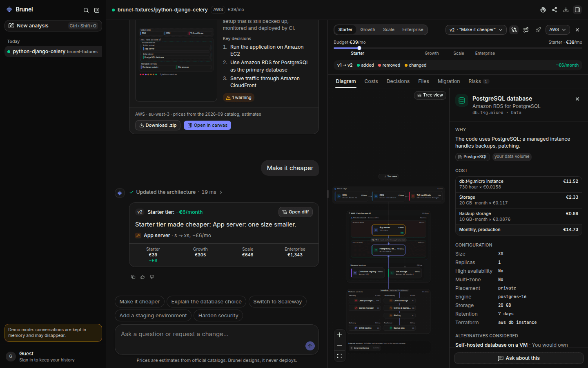The height and width of the screenshot is (368, 588).
Task: Select the Growth tier segment
Action: (367, 30)
